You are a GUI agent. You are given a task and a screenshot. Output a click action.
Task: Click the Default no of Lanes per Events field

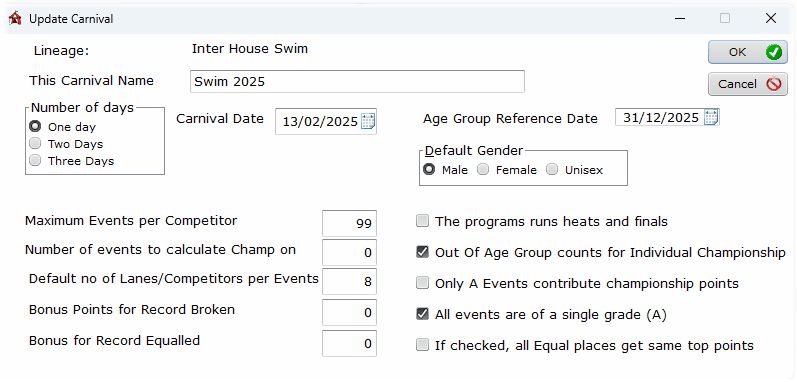(349, 281)
